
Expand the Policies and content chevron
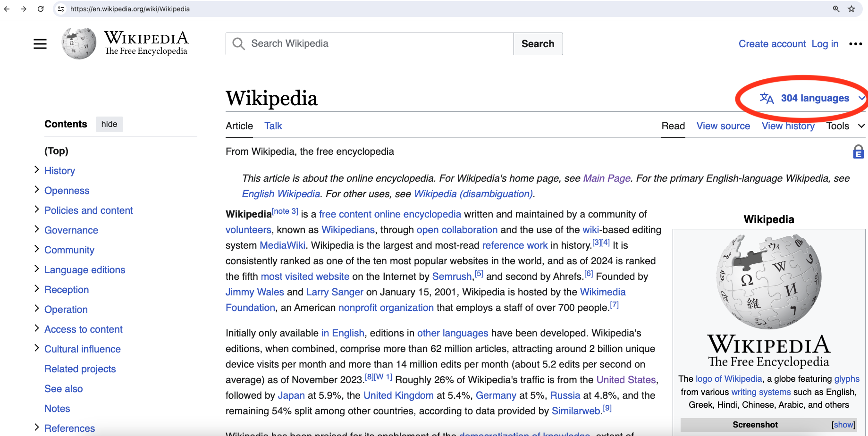(37, 210)
